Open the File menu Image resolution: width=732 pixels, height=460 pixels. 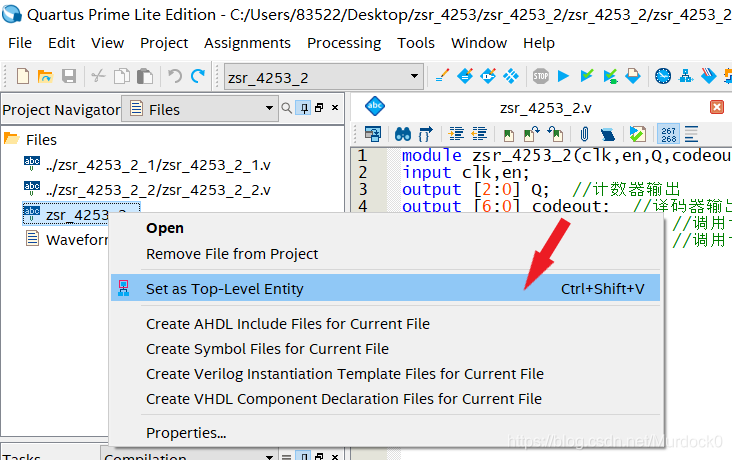[x=20, y=43]
